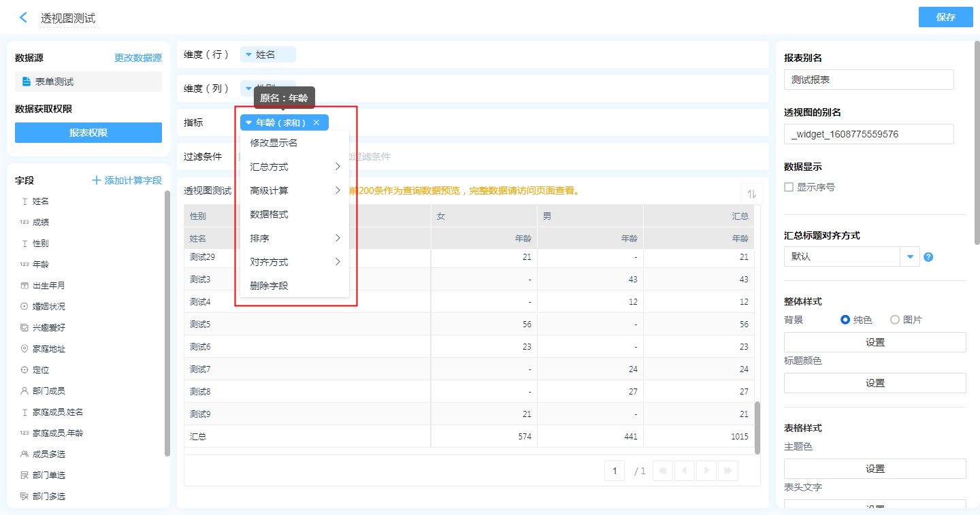The width and height of the screenshot is (980, 515).
Task: Select the 纯色 background radio button
Action: pyautogui.click(x=846, y=320)
